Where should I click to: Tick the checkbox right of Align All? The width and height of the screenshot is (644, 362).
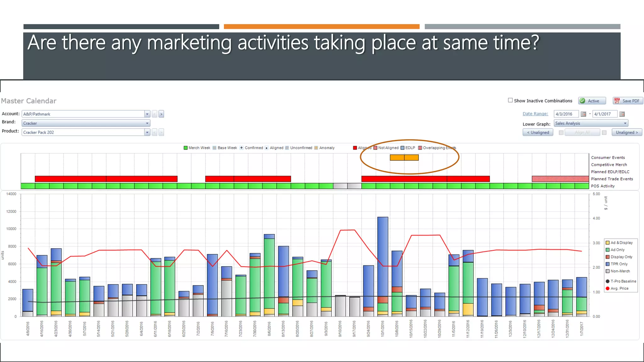(604, 133)
